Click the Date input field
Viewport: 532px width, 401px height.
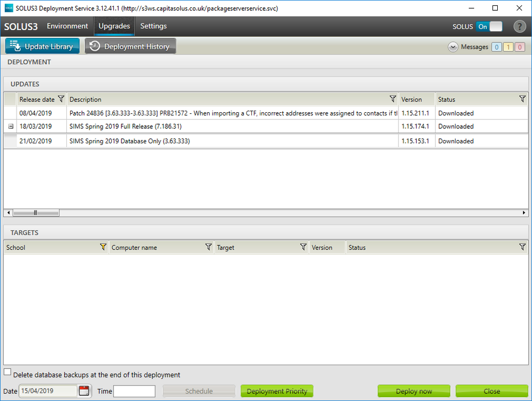[x=48, y=391]
